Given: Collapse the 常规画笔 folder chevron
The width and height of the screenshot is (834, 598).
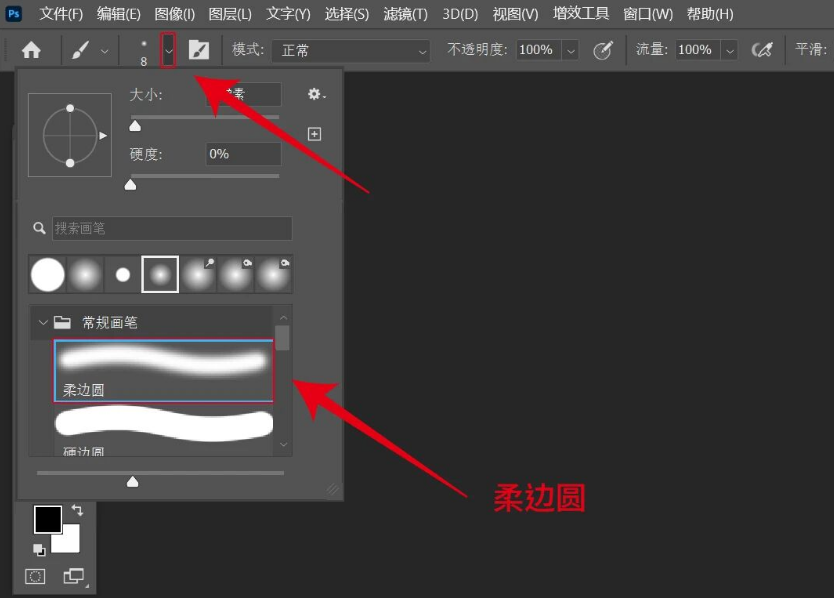Looking at the screenshot, I should click(43, 322).
